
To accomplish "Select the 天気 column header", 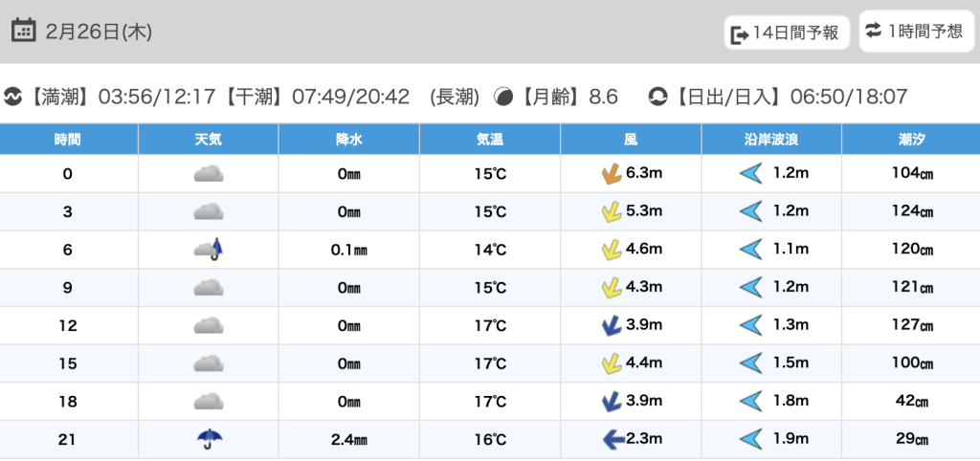I will [x=208, y=140].
